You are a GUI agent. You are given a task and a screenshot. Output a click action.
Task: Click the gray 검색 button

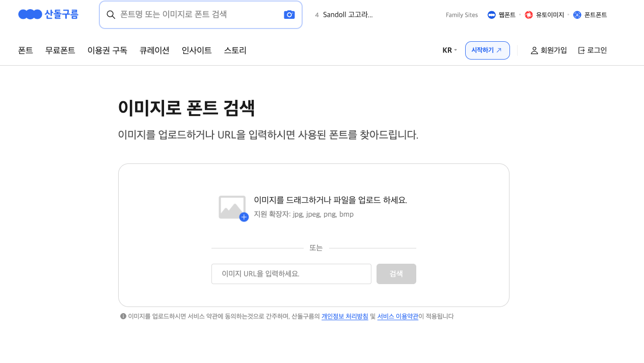[x=396, y=274]
